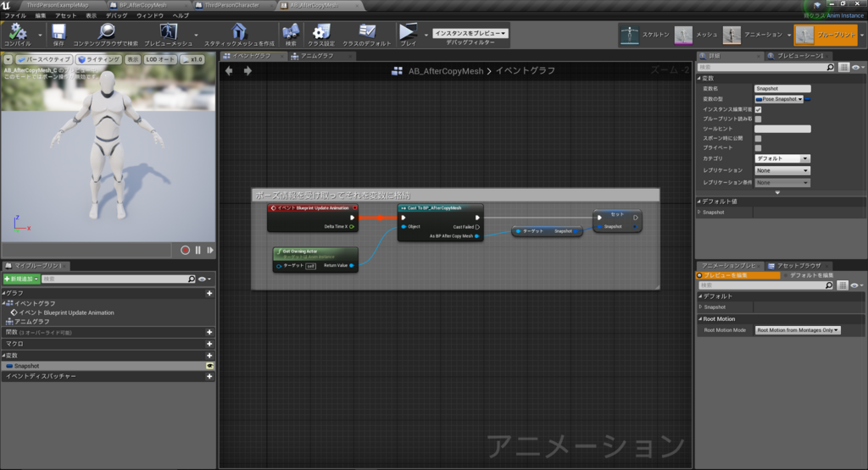
Task: Switch to BP_AfterCopyMesh tab
Action: point(142,6)
